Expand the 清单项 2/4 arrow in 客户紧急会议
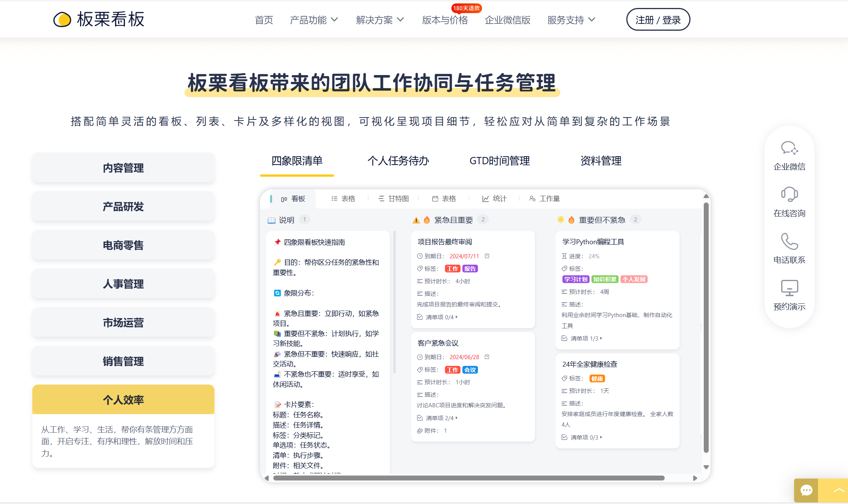Image resolution: width=848 pixels, height=504 pixels. tap(457, 418)
